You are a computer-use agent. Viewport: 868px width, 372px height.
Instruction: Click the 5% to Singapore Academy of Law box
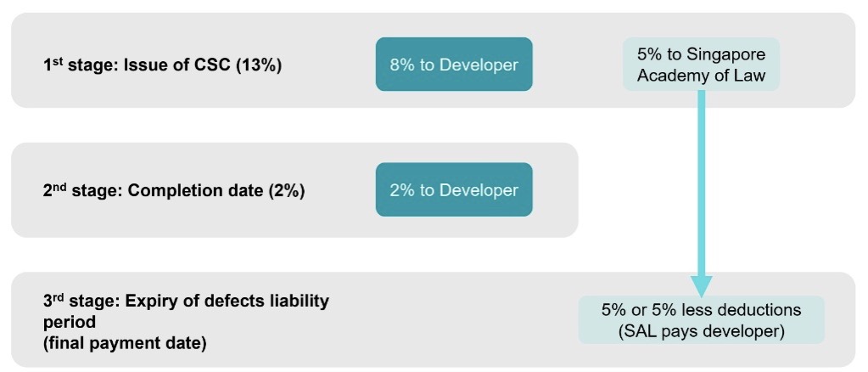[x=702, y=65]
